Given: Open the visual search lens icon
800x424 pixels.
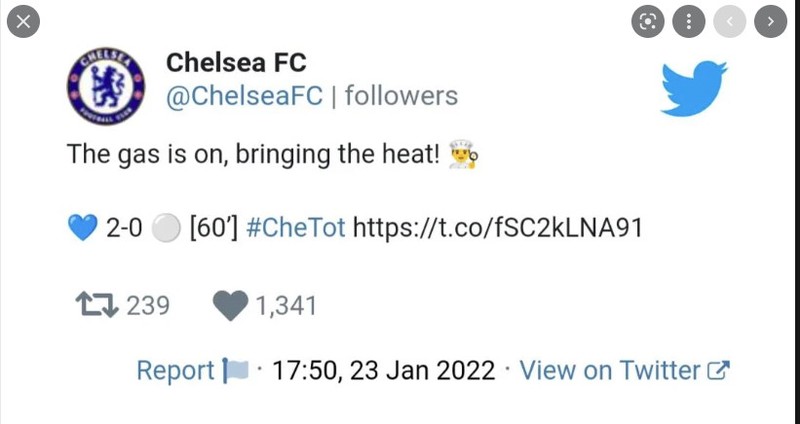Looking at the screenshot, I should 648,21.
